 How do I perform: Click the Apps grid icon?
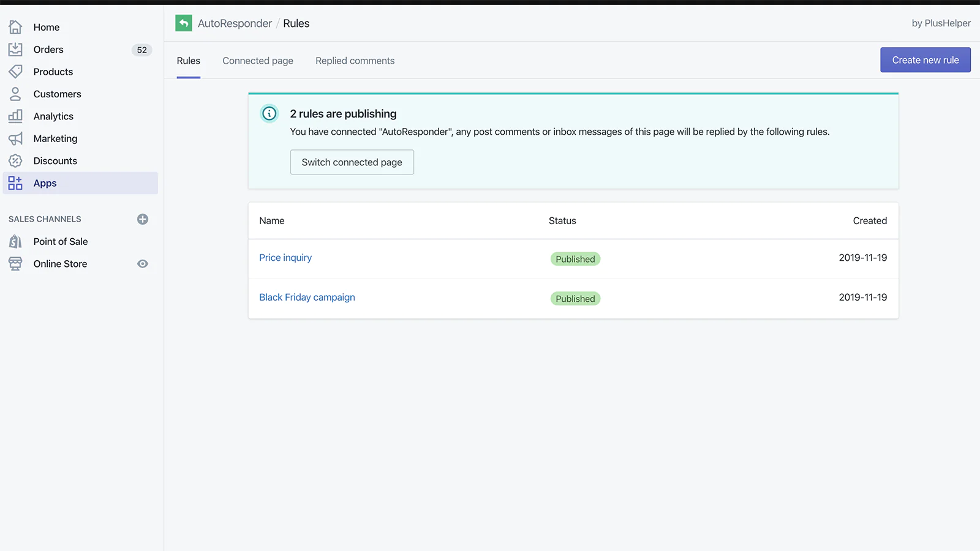click(x=15, y=183)
